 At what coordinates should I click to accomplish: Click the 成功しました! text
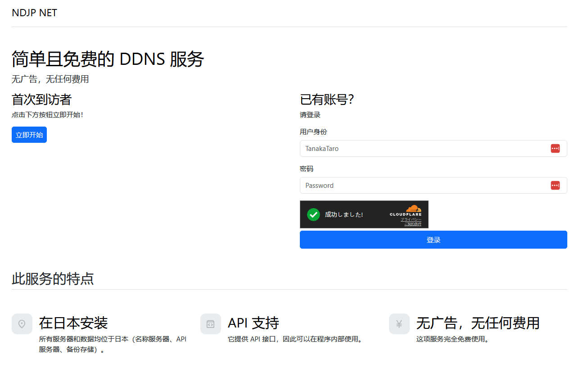tap(344, 215)
